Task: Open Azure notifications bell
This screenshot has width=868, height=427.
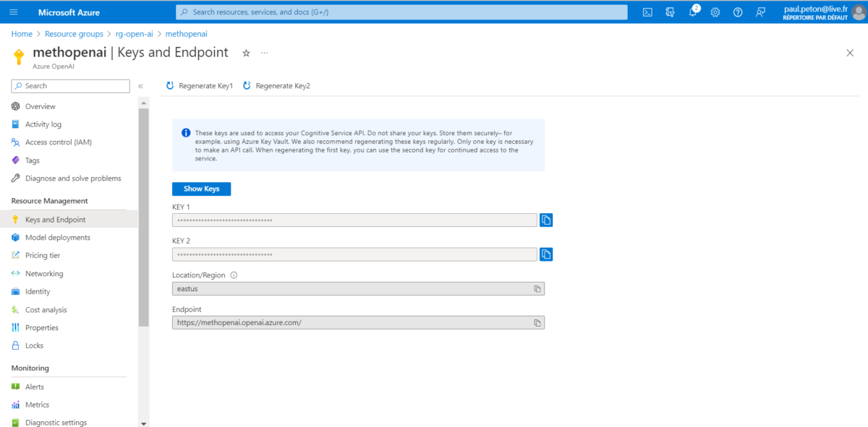Action: [692, 12]
